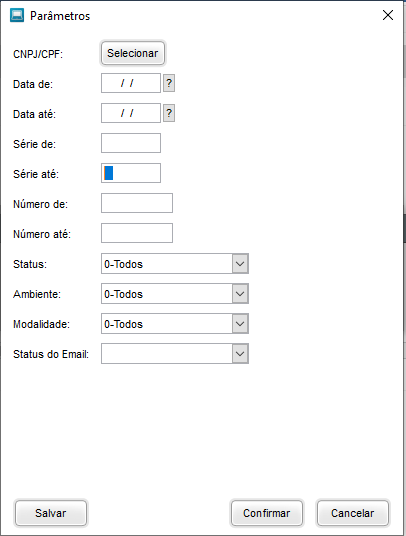
Task: Click the Cancelar button
Action: tap(353, 513)
